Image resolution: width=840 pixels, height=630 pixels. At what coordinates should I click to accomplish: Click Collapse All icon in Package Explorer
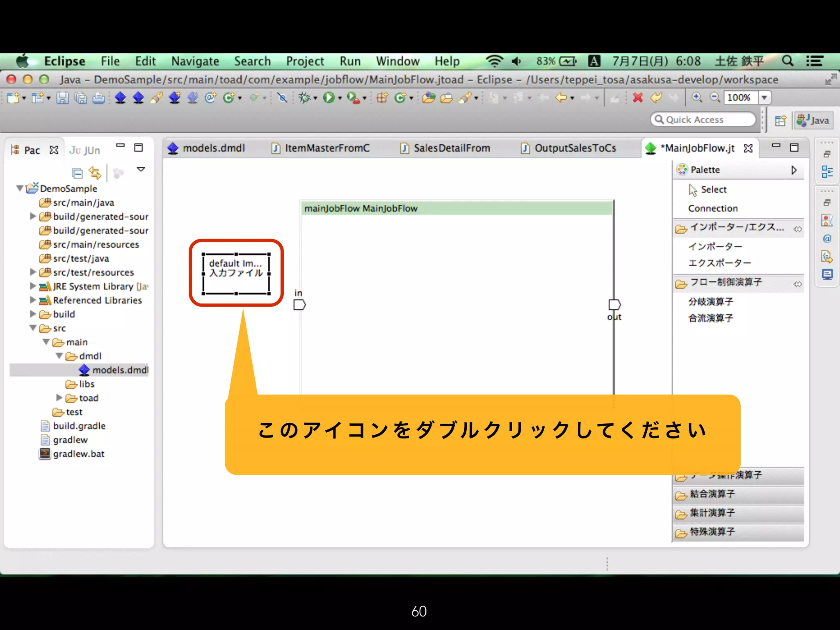(77, 173)
